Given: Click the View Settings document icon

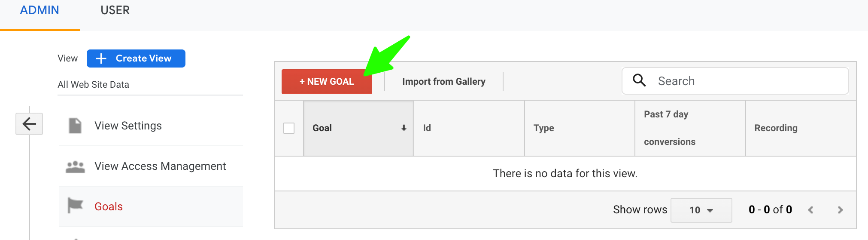Looking at the screenshot, I should [75, 126].
